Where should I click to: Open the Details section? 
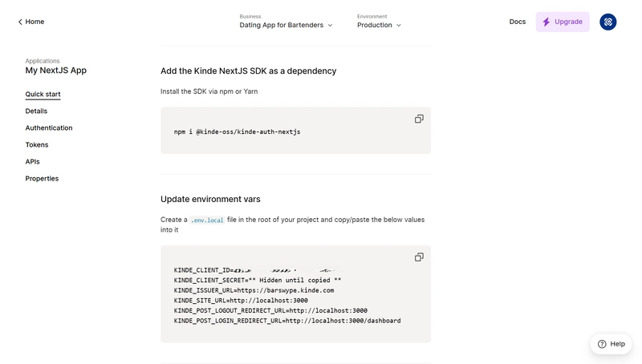point(36,111)
